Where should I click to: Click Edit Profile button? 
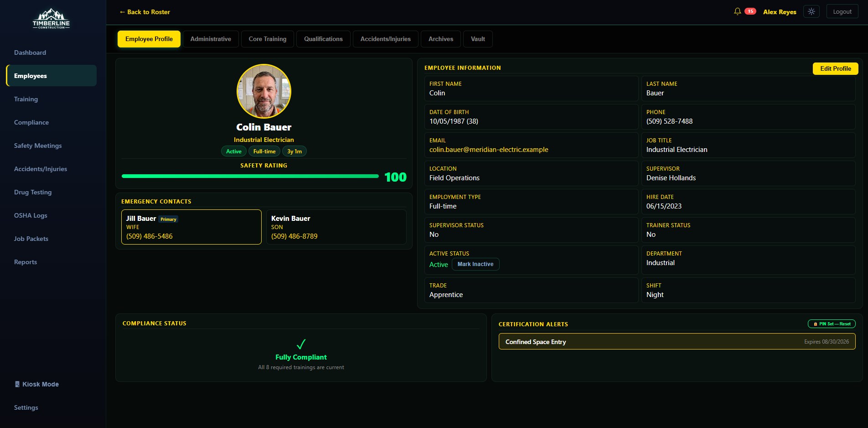pos(835,68)
